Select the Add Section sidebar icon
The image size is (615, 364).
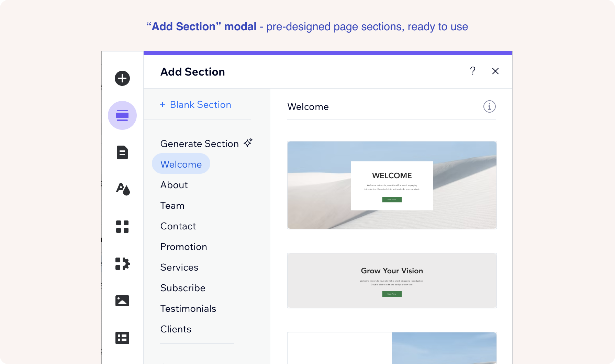point(122,115)
